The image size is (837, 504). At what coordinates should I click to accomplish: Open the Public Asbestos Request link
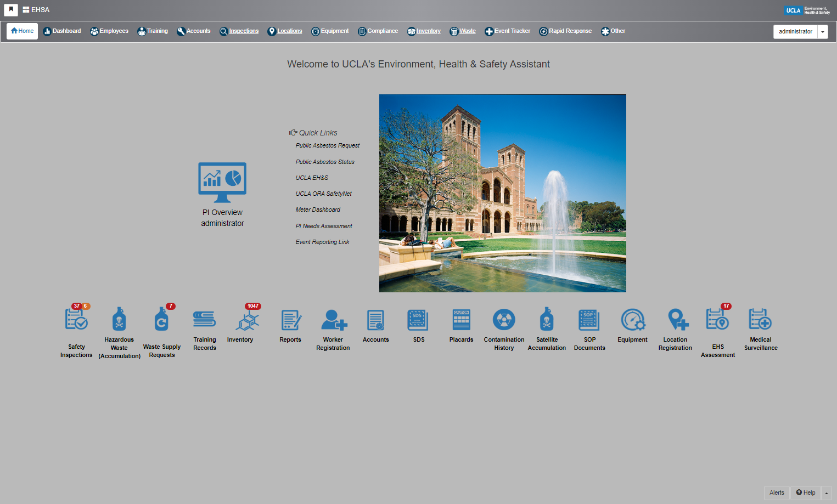pyautogui.click(x=328, y=146)
